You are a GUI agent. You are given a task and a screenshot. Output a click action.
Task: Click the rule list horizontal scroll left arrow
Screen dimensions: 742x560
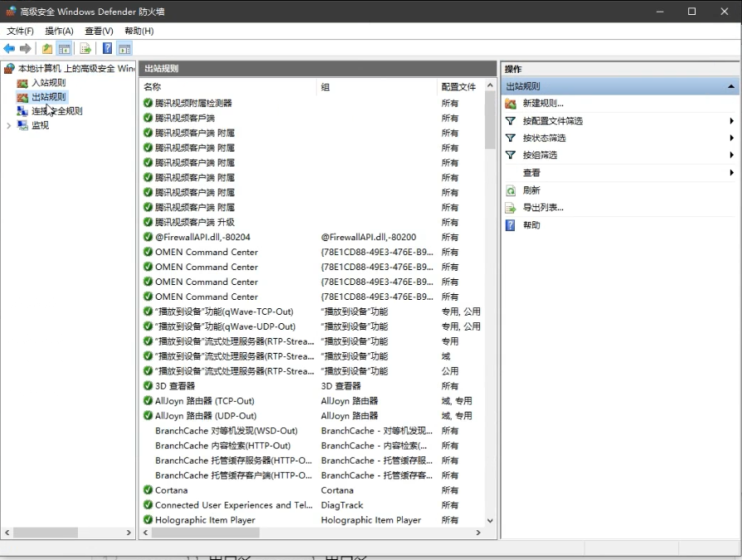point(146,533)
